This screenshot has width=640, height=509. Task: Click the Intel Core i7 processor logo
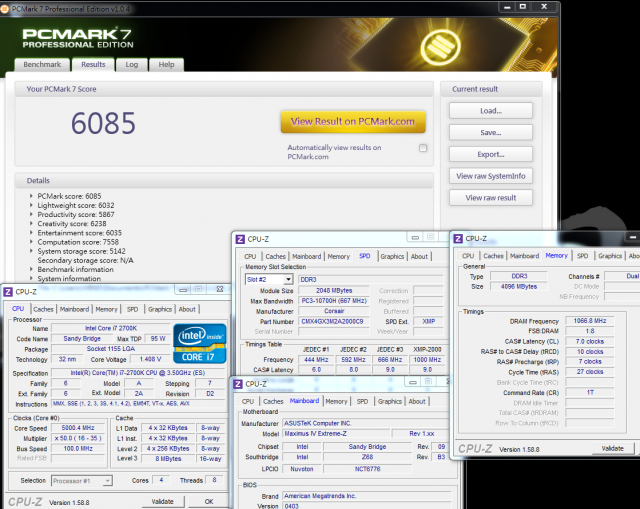(200, 343)
